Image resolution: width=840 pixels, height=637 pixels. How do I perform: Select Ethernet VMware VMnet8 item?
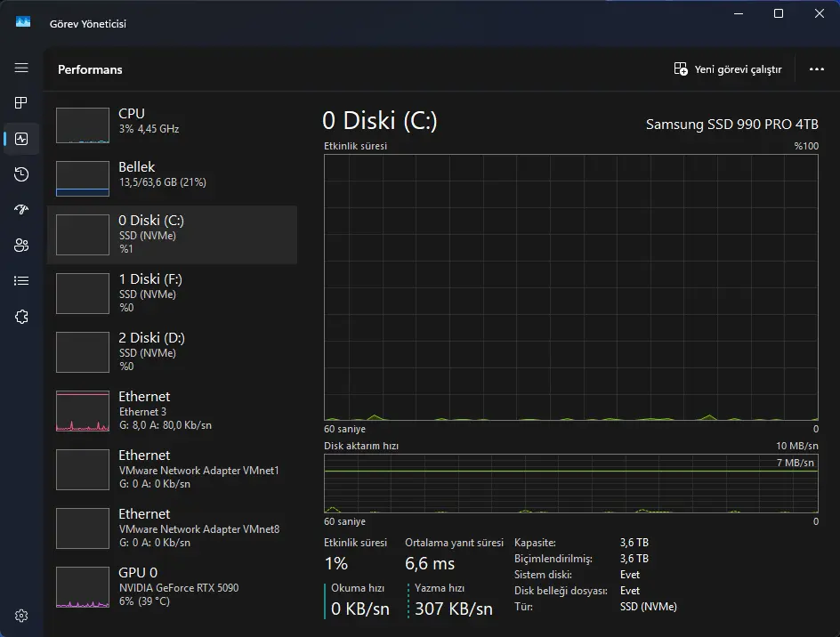[x=172, y=528]
